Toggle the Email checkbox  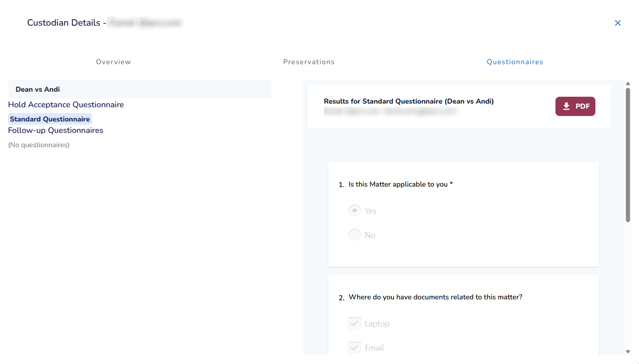coord(354,347)
